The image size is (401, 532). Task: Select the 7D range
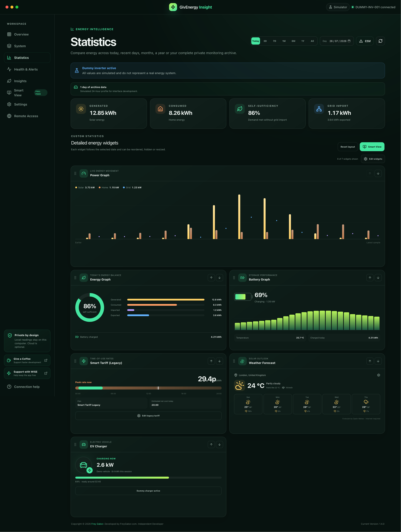tap(274, 41)
